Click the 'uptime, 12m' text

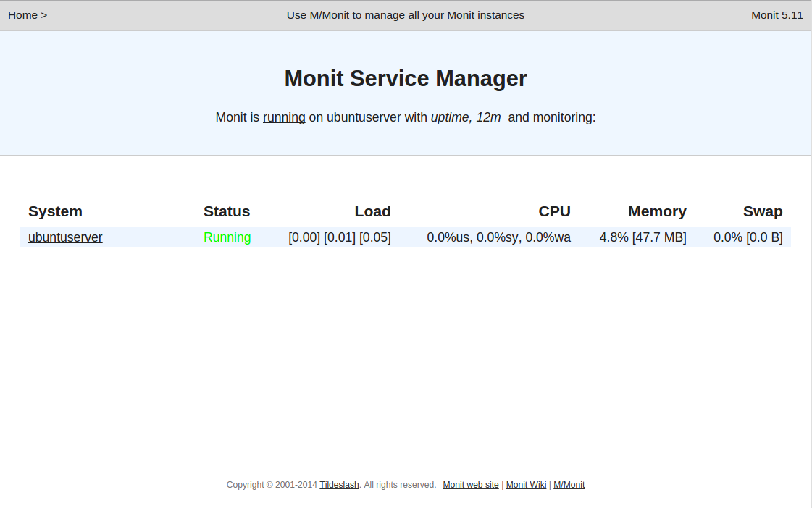tap(466, 117)
